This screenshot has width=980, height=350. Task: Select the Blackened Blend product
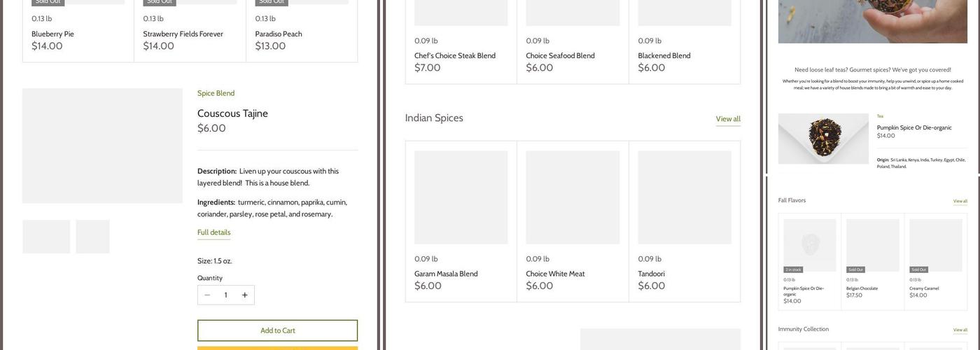tap(664, 56)
